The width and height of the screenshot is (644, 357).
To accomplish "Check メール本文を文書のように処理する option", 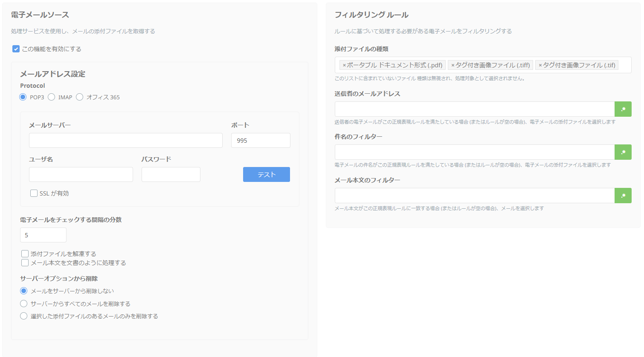I will pyautogui.click(x=25, y=263).
